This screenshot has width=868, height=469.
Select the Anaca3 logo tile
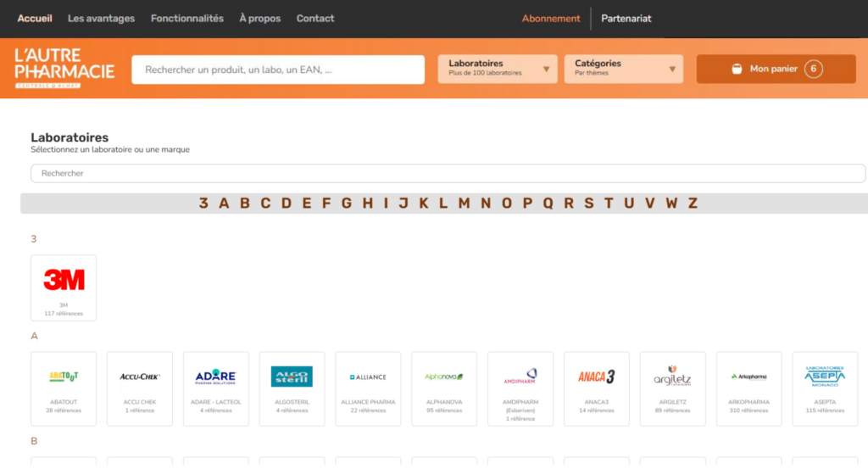click(596, 377)
